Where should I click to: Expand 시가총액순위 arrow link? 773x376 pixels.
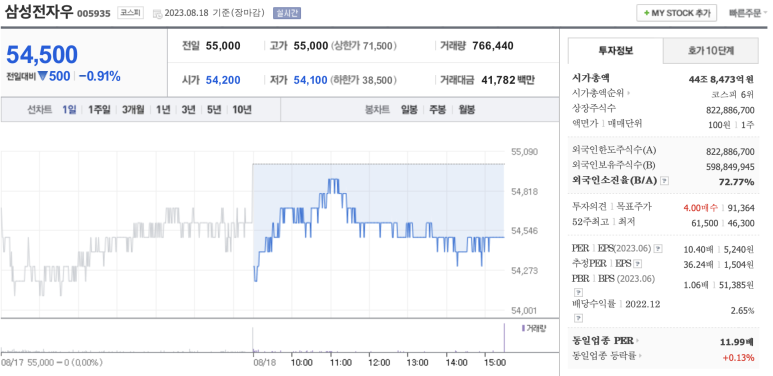[x=628, y=93]
